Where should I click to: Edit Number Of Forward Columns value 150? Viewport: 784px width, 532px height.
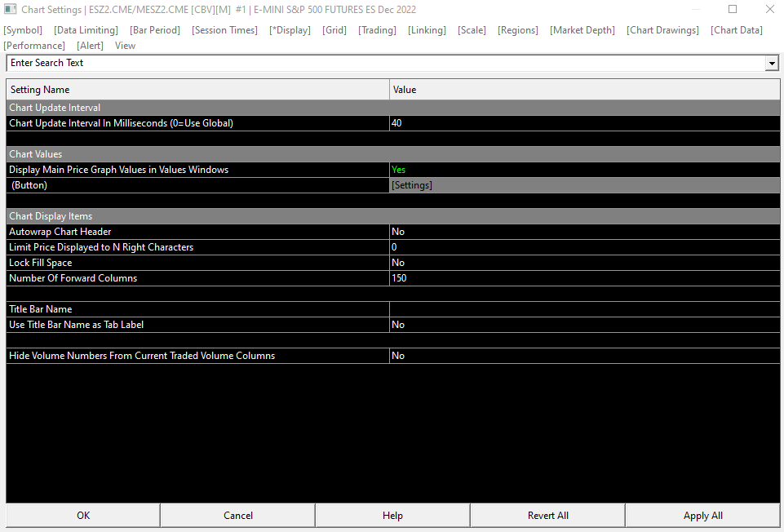click(x=584, y=278)
